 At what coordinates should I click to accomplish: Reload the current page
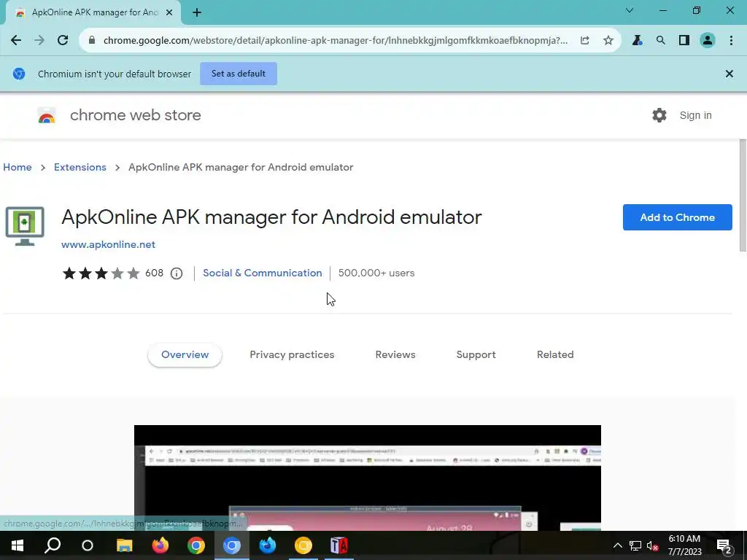pyautogui.click(x=63, y=41)
